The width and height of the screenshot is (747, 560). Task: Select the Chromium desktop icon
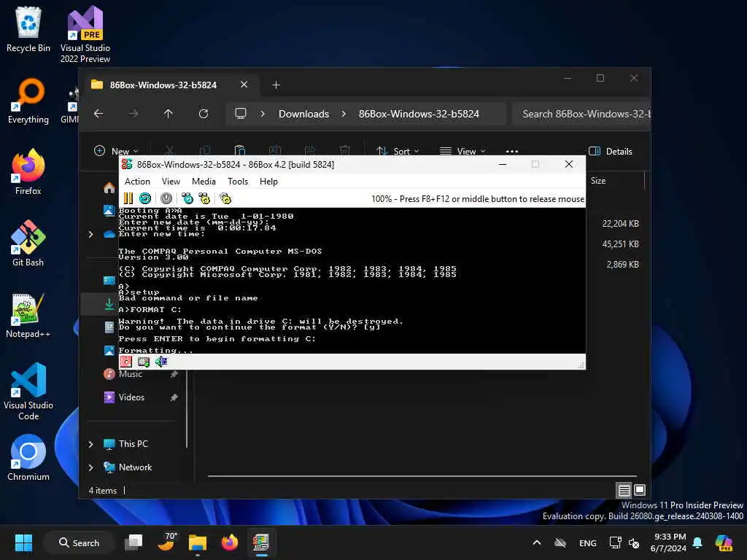click(x=28, y=458)
